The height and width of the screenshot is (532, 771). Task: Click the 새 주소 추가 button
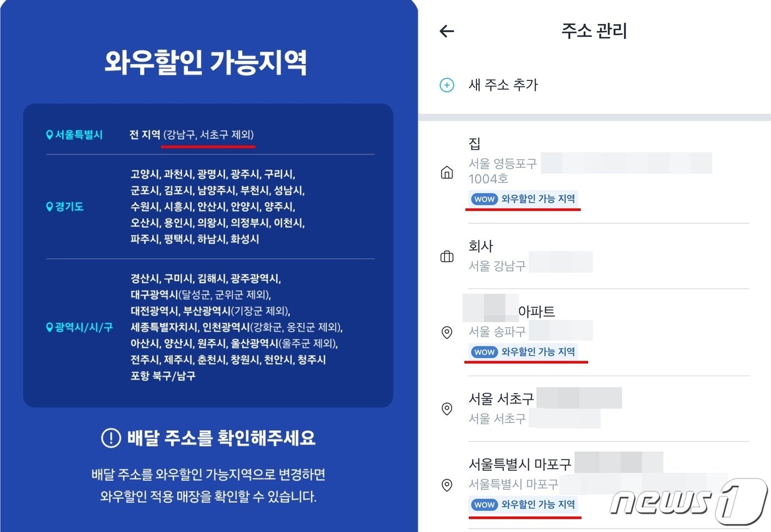[502, 85]
